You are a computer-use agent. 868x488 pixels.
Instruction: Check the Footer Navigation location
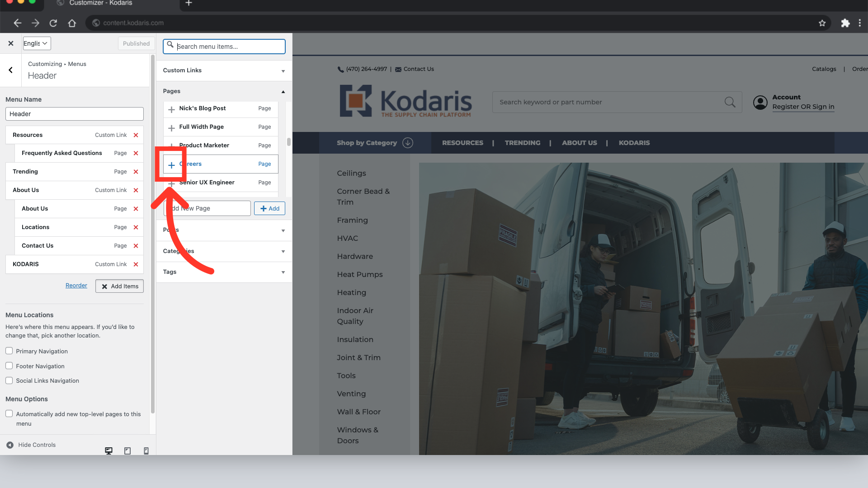pyautogui.click(x=9, y=366)
